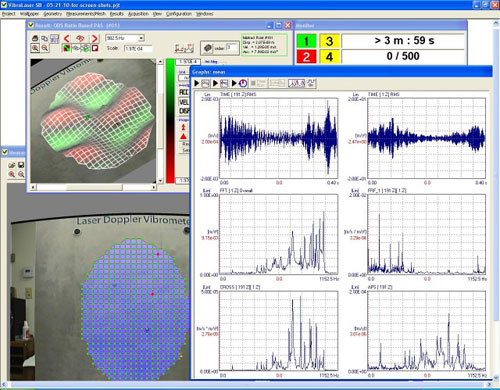The image size is (500, 390).
Task: Click the green channel 1 indicator
Action: click(x=306, y=41)
